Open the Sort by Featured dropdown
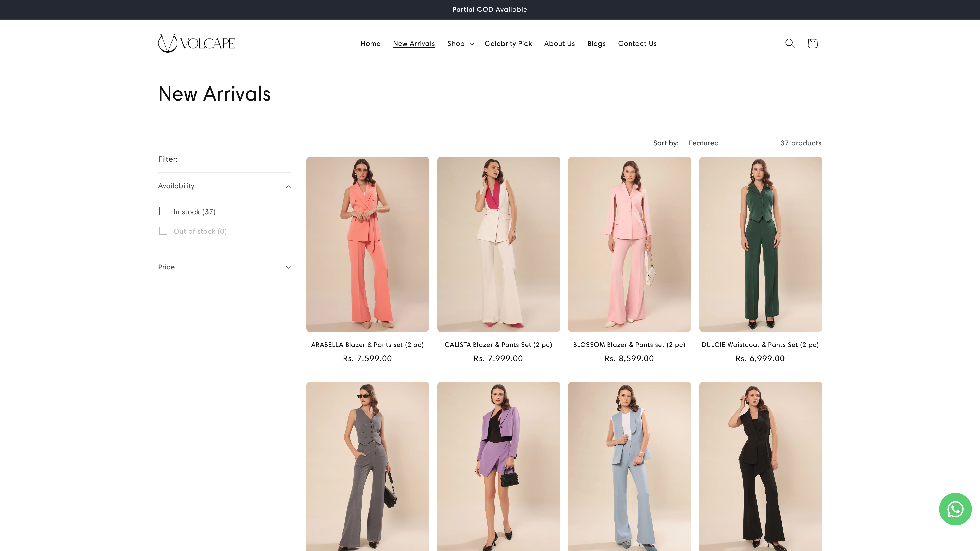This screenshot has width=980, height=551. [x=725, y=143]
